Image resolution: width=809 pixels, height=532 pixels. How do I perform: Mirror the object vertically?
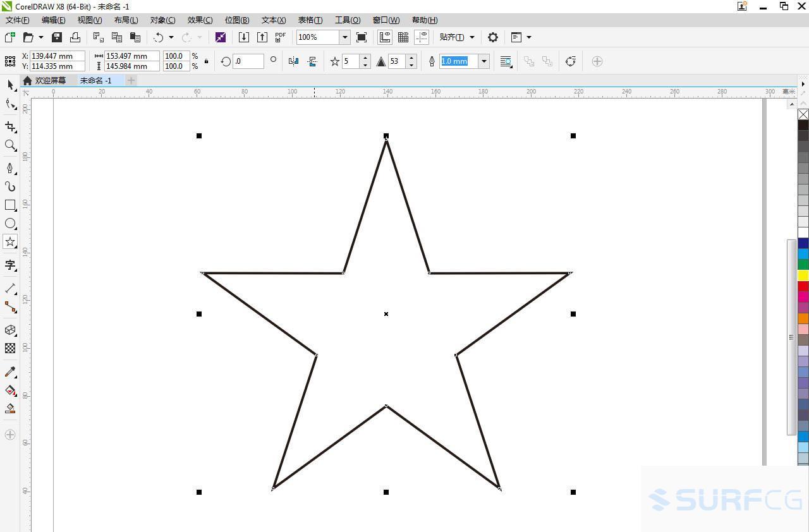312,61
